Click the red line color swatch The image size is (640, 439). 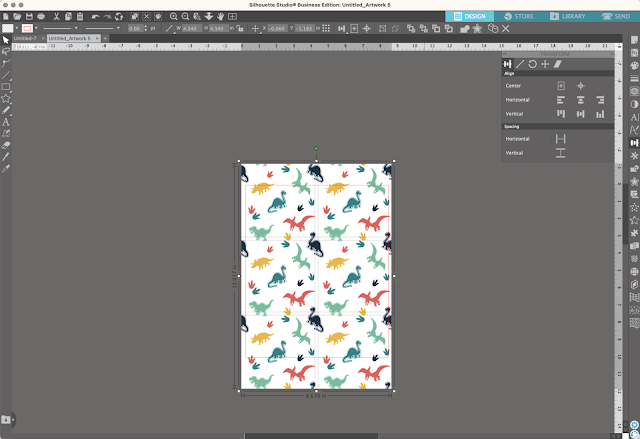click(x=27, y=28)
